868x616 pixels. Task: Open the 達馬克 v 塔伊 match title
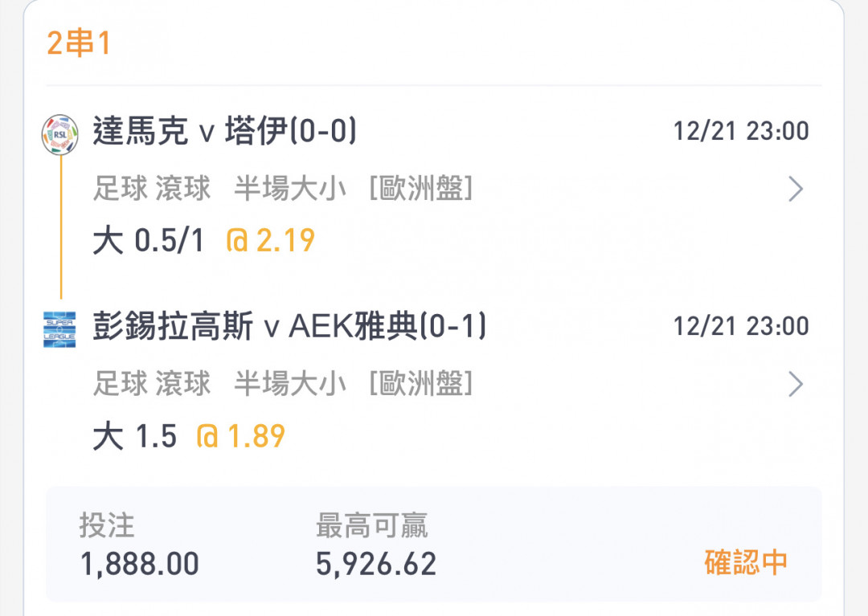(225, 130)
